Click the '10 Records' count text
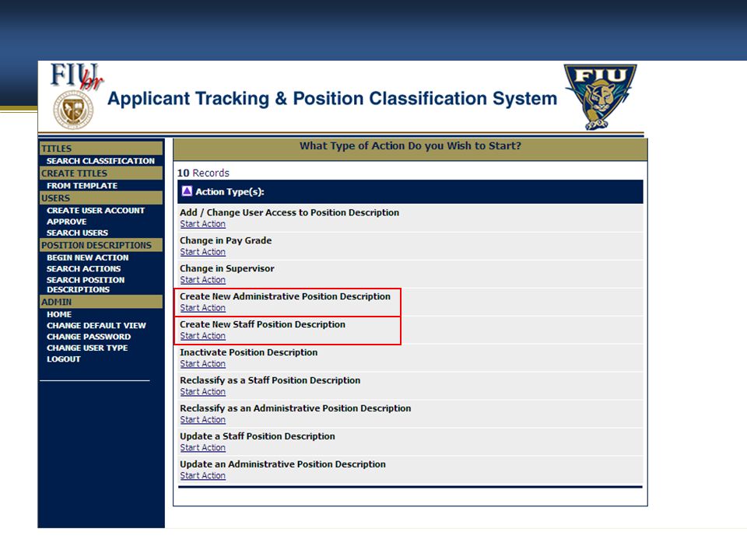The image size is (747, 560). [x=203, y=173]
